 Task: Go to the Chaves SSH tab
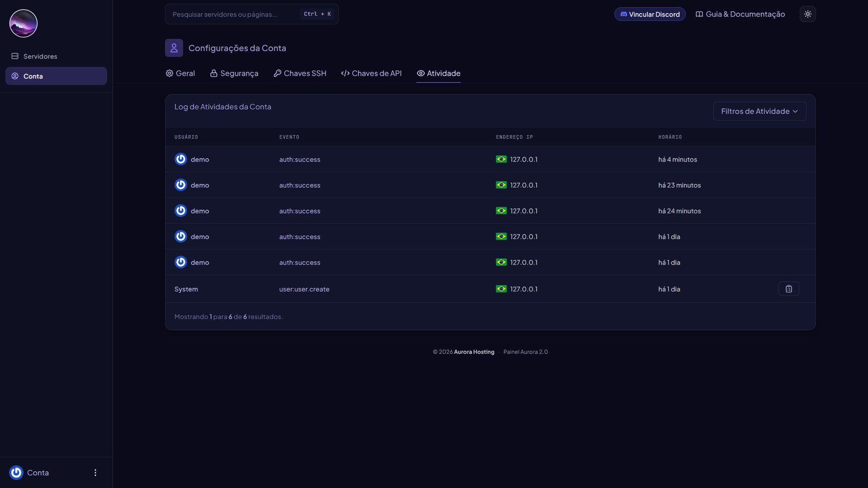[300, 74]
